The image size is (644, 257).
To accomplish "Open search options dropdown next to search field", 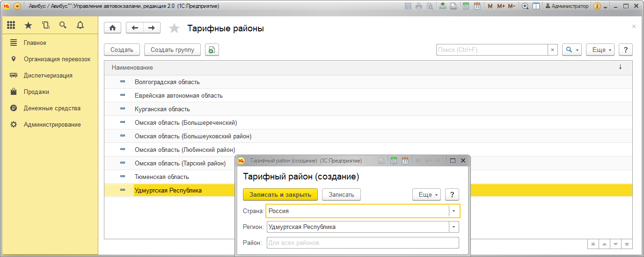I will tap(571, 50).
